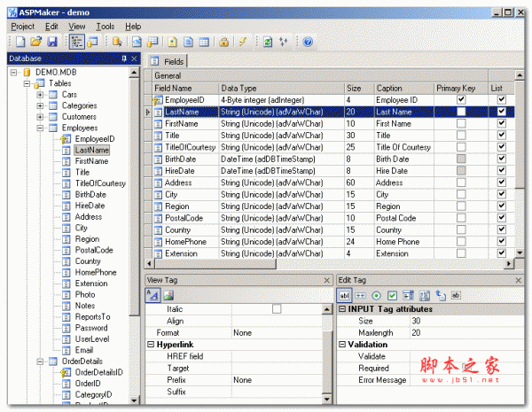Collapse the Employees table node
The width and height of the screenshot is (532, 412).
[40, 128]
